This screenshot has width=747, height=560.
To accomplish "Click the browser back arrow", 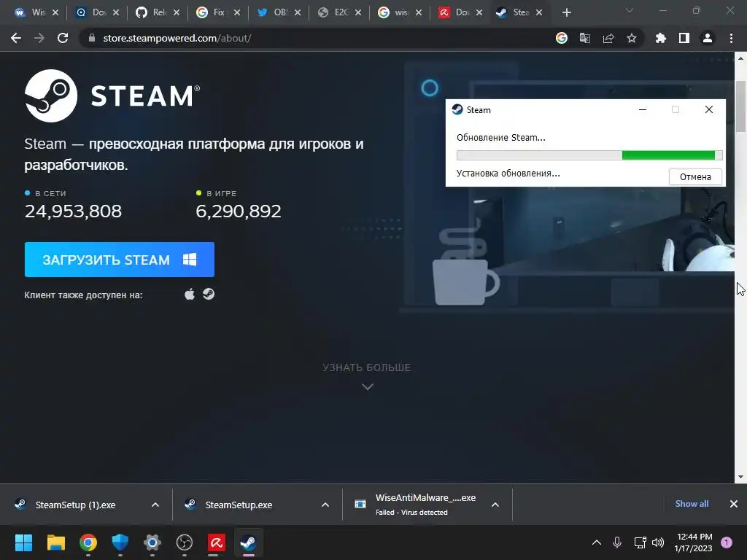I will [16, 38].
